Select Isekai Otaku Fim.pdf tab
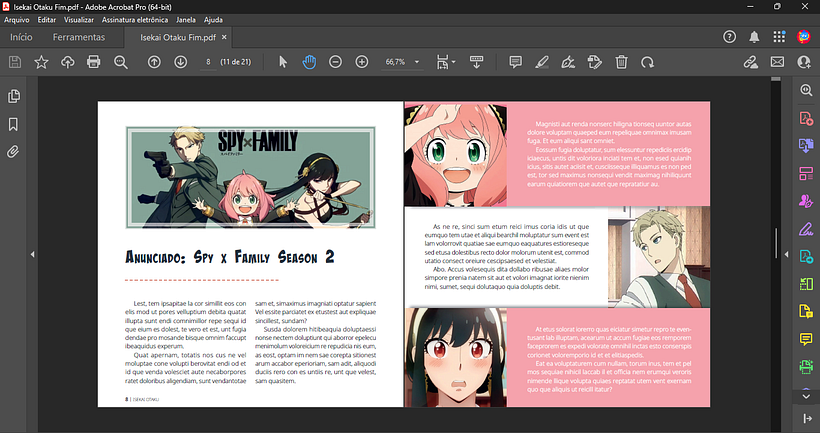The image size is (820, 433). pos(178,38)
